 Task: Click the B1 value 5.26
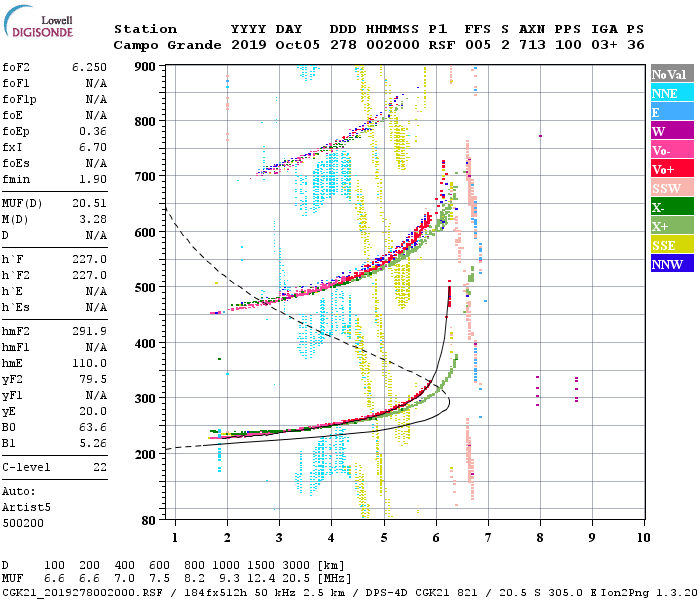[93, 443]
